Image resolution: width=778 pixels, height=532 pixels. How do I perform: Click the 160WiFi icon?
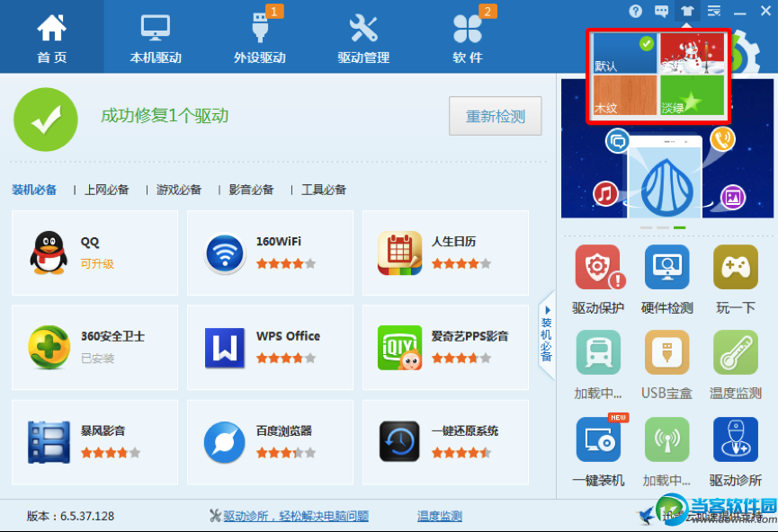pos(225,253)
